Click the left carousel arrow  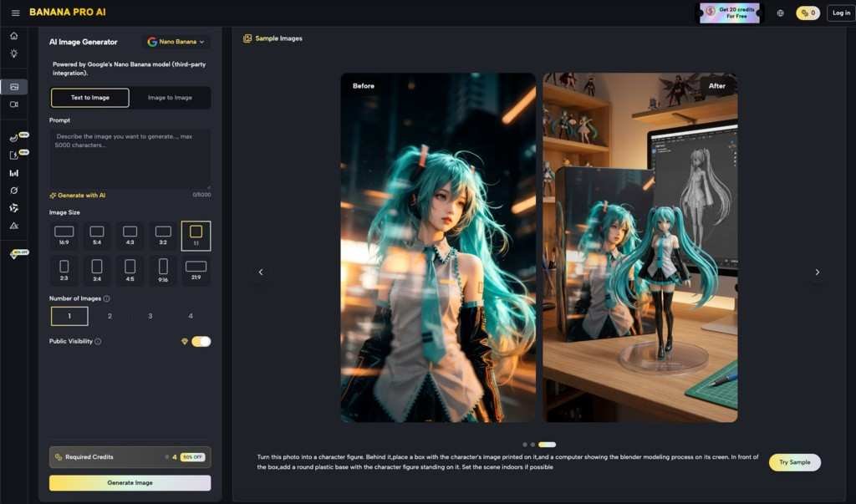coord(260,271)
